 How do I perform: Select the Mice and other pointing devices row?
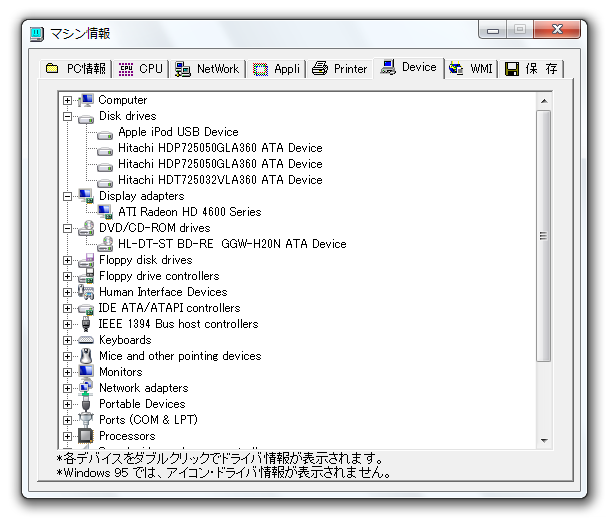180,356
